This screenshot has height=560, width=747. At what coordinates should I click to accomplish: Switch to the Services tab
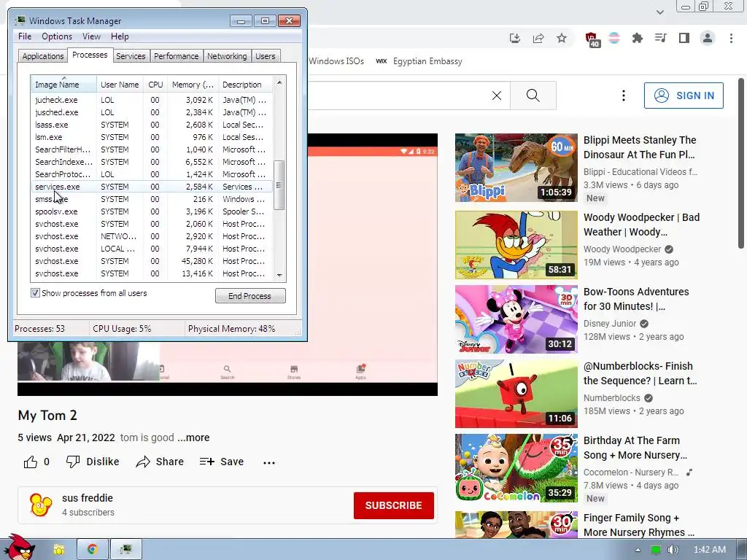tap(131, 56)
